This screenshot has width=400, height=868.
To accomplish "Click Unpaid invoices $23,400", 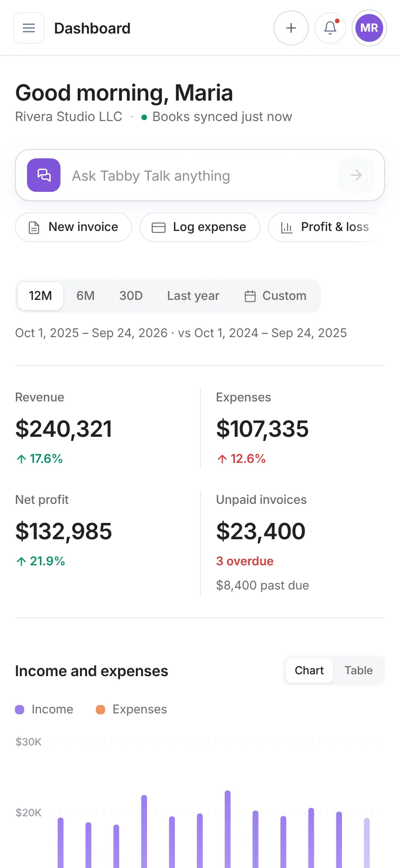I will click(x=261, y=531).
